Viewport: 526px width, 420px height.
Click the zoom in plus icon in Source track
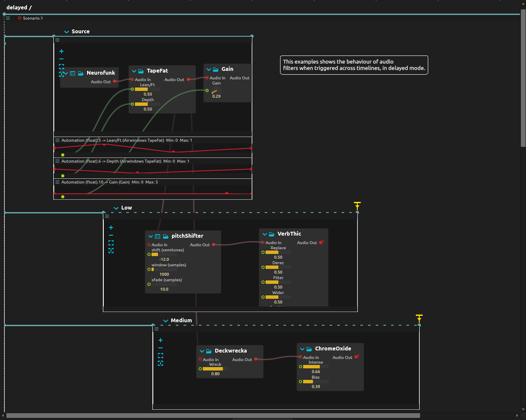point(61,51)
